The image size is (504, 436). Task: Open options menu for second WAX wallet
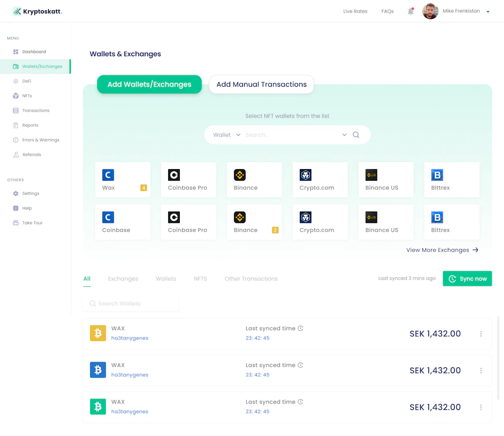(481, 371)
